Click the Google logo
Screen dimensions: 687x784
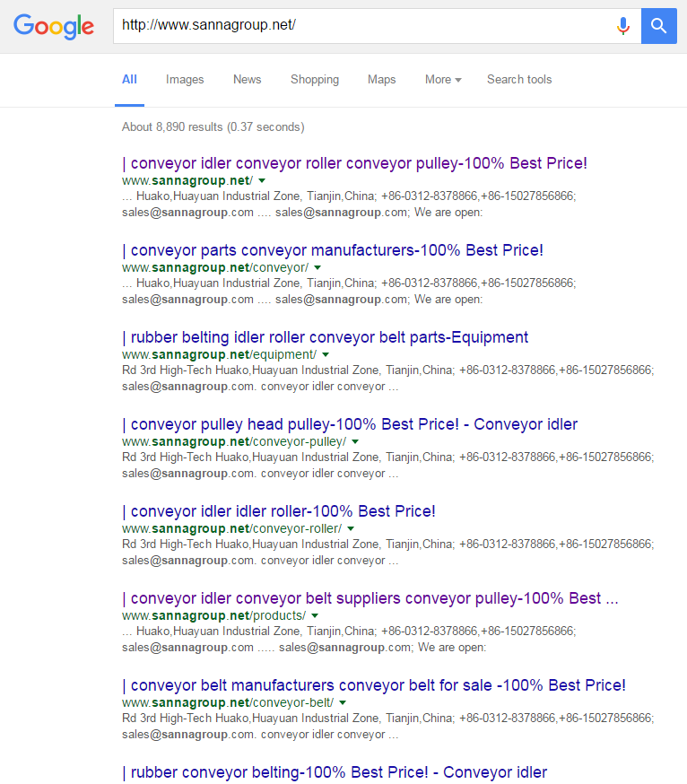pos(54,26)
